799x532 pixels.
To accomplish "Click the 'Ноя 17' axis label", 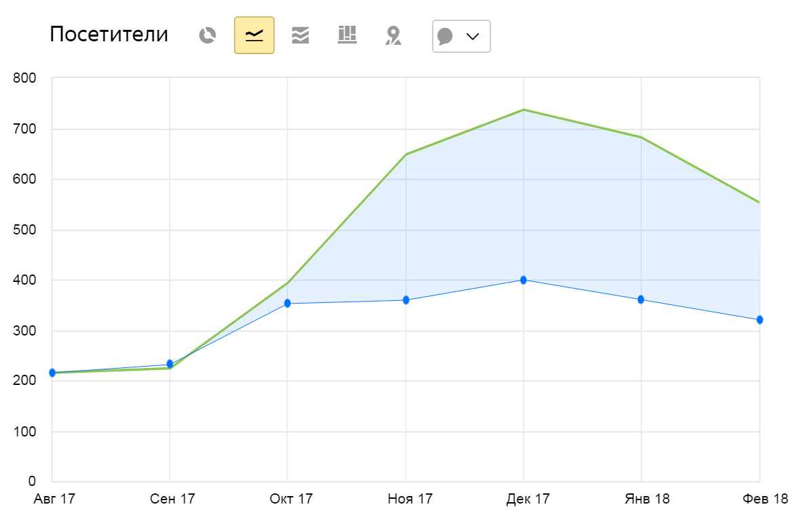I will [410, 499].
